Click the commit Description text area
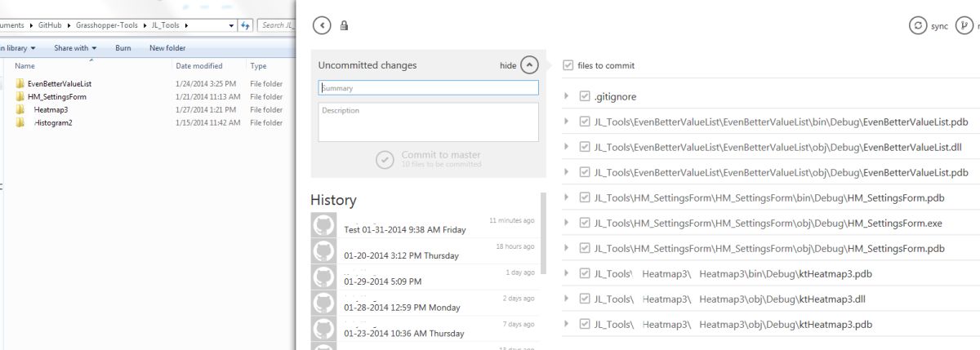Viewport: 980px width, 350px height. tap(428, 122)
